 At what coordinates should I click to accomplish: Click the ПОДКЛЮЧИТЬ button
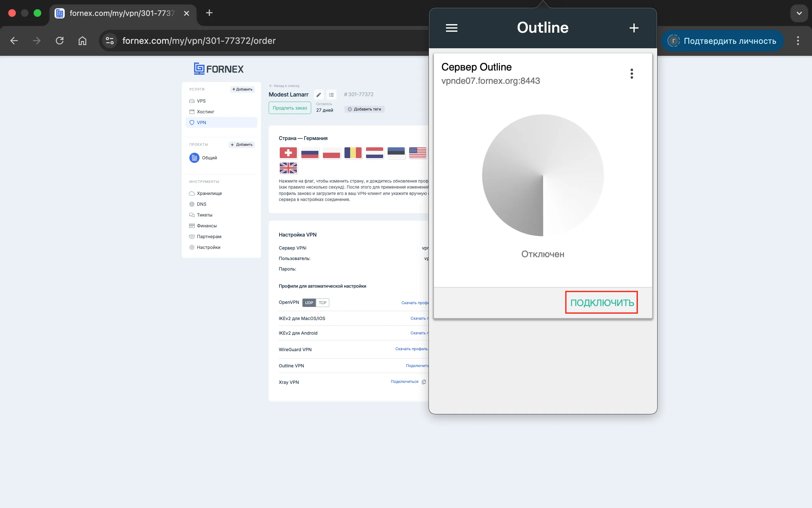(602, 303)
